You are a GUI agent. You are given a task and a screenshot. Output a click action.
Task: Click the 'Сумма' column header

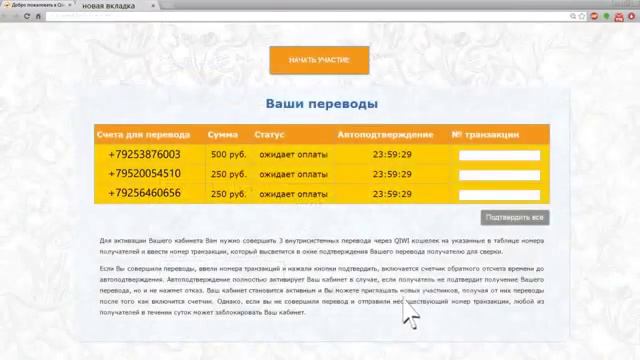click(222, 135)
